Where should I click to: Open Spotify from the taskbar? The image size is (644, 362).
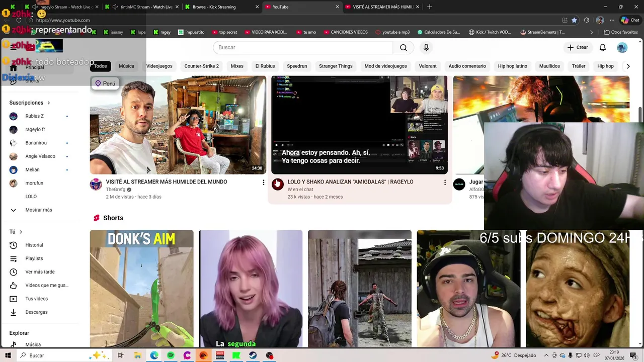(171, 355)
